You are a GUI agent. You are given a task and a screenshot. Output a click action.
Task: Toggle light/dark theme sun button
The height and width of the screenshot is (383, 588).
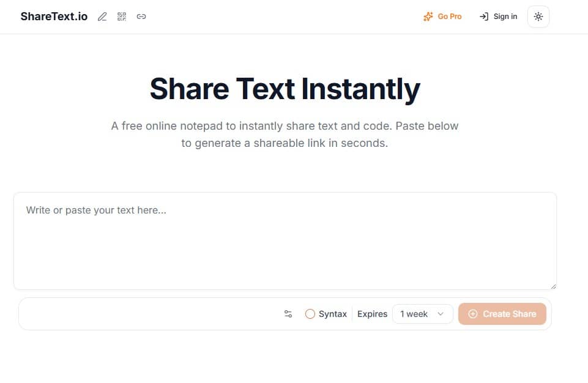pos(538,17)
